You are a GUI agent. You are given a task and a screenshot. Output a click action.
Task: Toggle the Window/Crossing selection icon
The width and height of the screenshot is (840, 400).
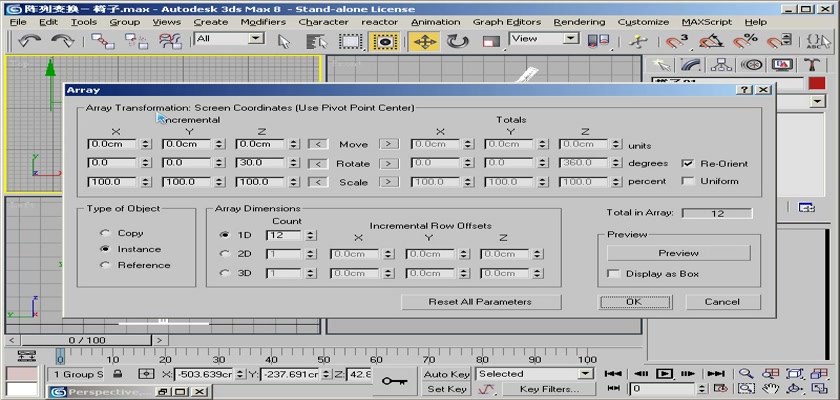pyautogui.click(x=385, y=41)
